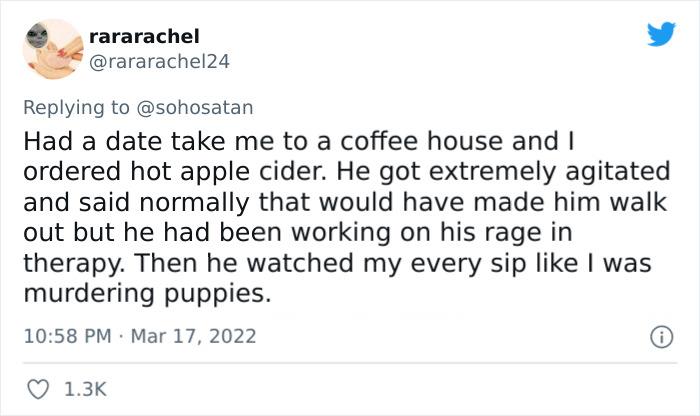Click the display name rararachel

(x=143, y=36)
